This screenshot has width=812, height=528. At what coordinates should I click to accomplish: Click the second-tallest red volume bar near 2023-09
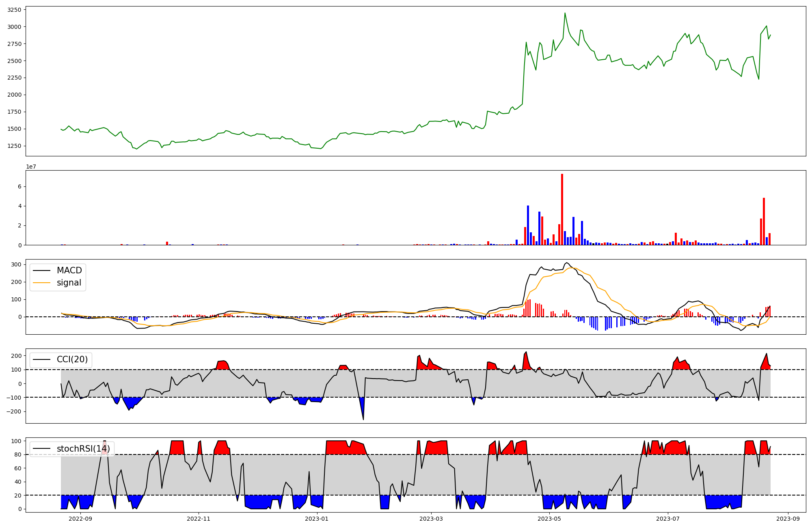pyautogui.click(x=764, y=221)
